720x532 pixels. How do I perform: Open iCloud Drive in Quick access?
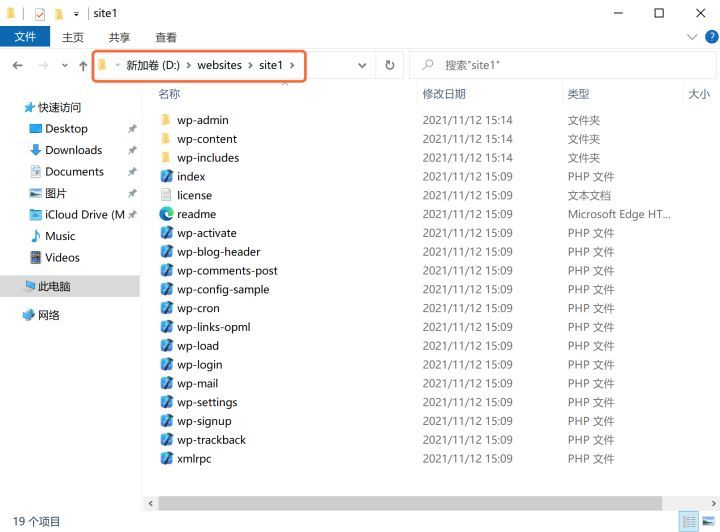[x=84, y=215]
